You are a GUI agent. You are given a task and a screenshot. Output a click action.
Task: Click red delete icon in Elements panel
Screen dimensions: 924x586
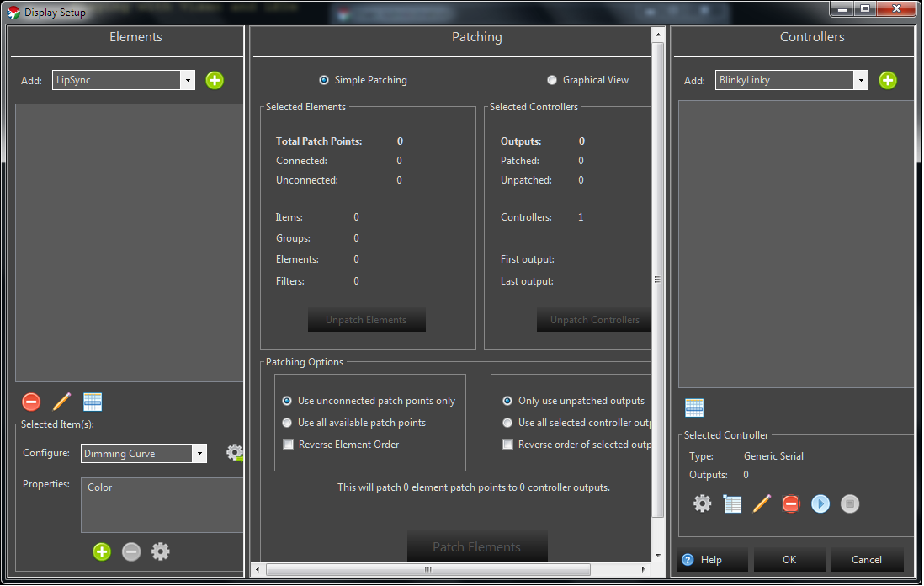tap(31, 402)
